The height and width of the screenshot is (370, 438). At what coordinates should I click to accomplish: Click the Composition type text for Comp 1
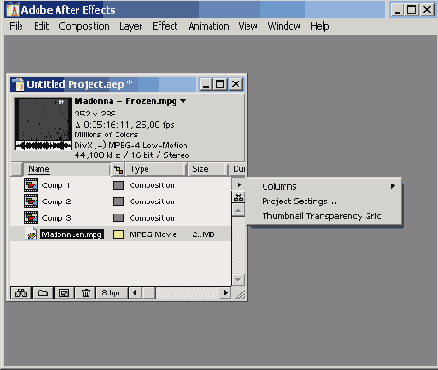point(152,185)
